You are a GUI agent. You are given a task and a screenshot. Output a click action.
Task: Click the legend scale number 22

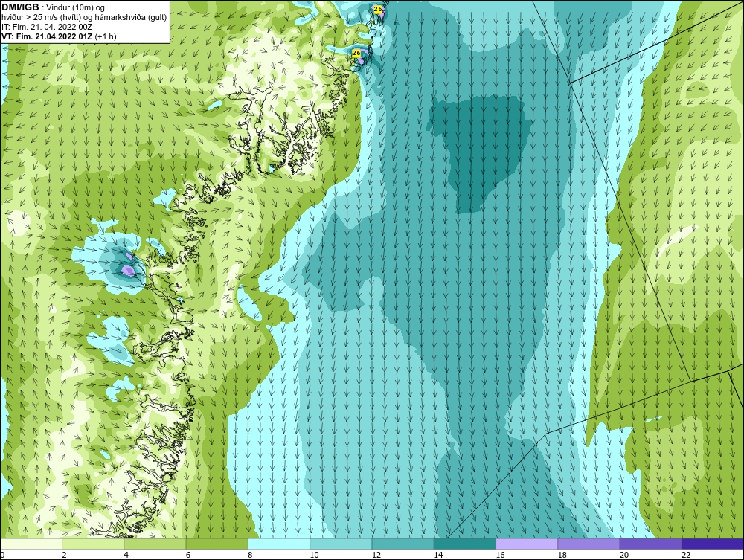pyautogui.click(x=686, y=556)
